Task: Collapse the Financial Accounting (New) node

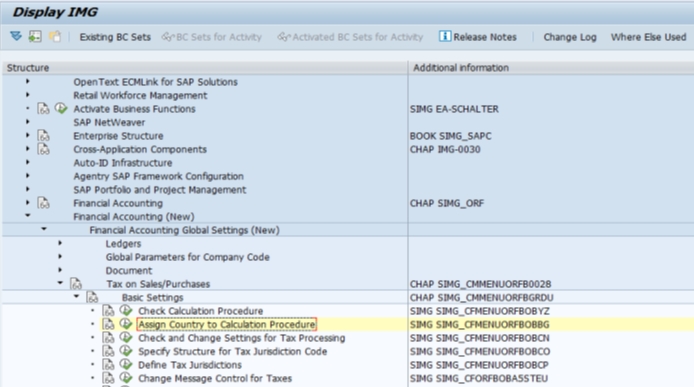Action: [27, 216]
